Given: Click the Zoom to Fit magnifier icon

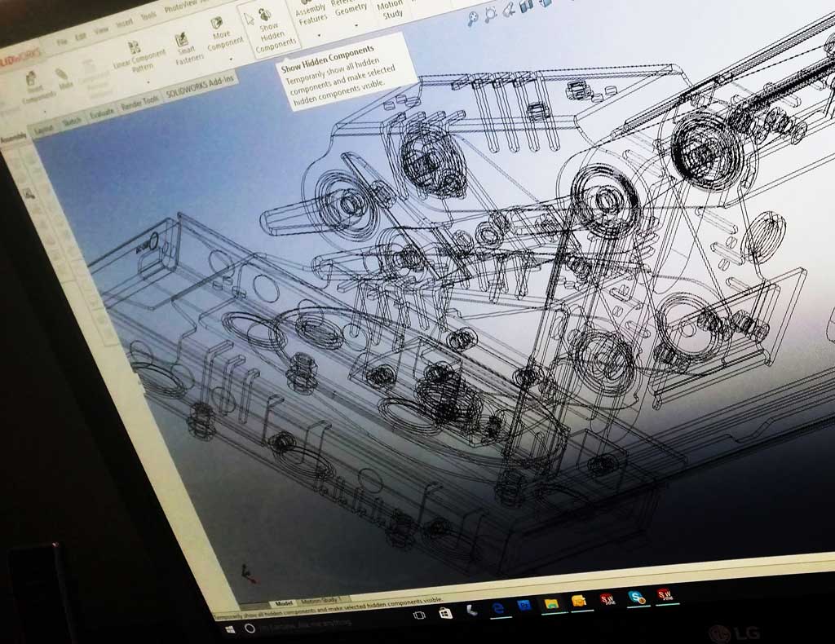Looking at the screenshot, I should [x=472, y=20].
